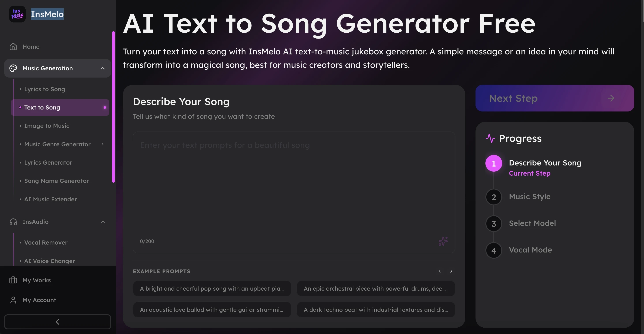Viewport: 644px width, 334px height.
Task: Click the Music Generation palette icon
Action: tap(13, 68)
